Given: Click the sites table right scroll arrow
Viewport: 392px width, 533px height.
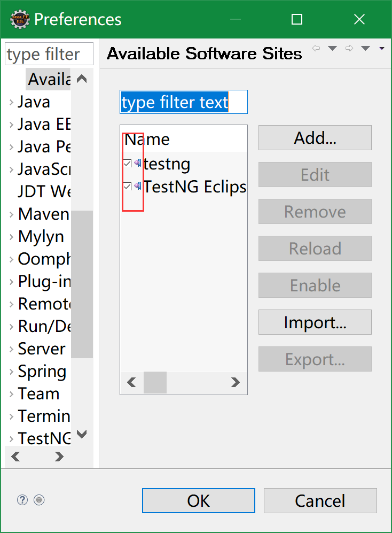Looking at the screenshot, I should (235, 382).
